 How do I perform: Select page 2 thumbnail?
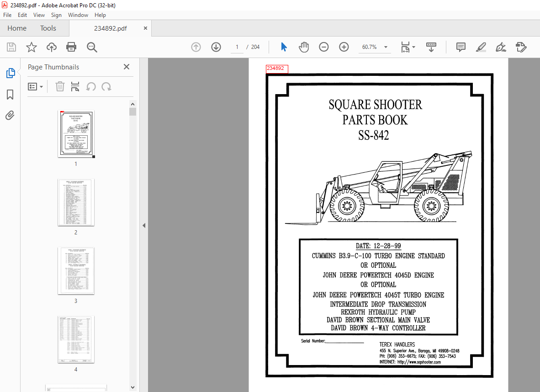coord(76,202)
